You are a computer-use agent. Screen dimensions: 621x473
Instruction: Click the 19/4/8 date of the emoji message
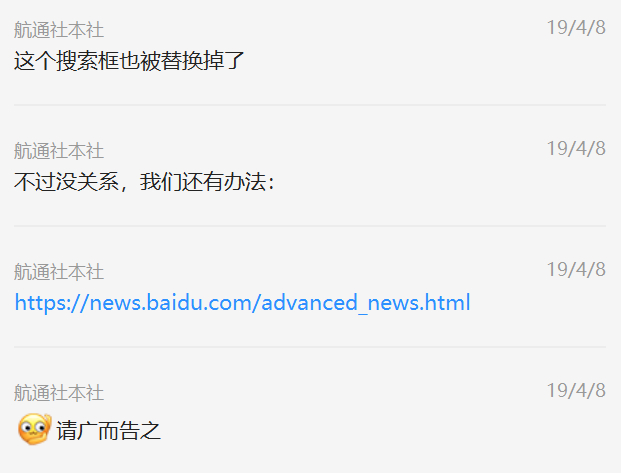tap(576, 391)
